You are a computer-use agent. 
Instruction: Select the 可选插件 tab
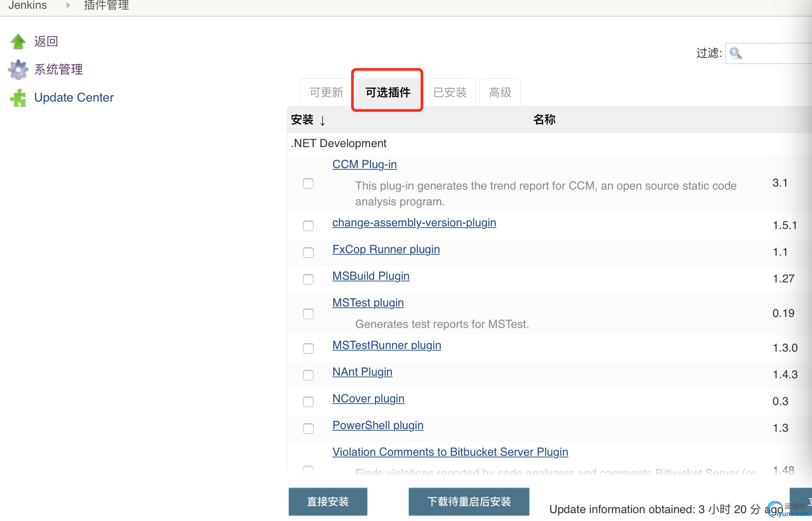(x=388, y=92)
